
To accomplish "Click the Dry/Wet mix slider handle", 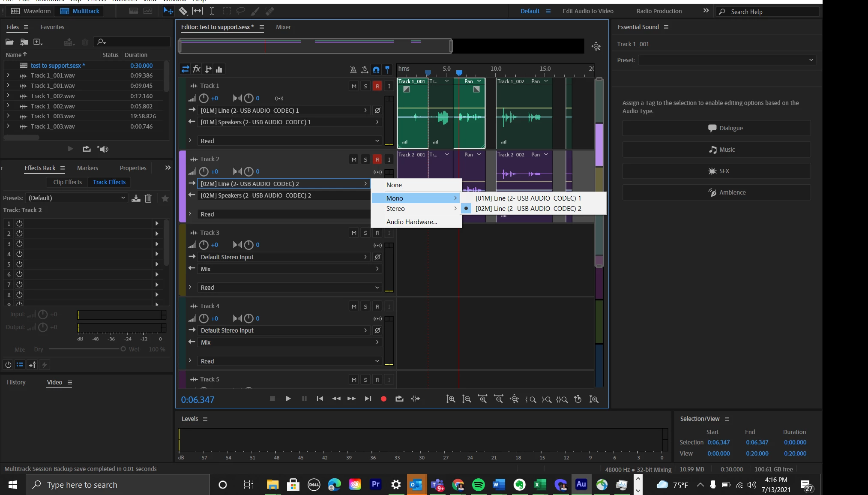I will click(x=123, y=349).
